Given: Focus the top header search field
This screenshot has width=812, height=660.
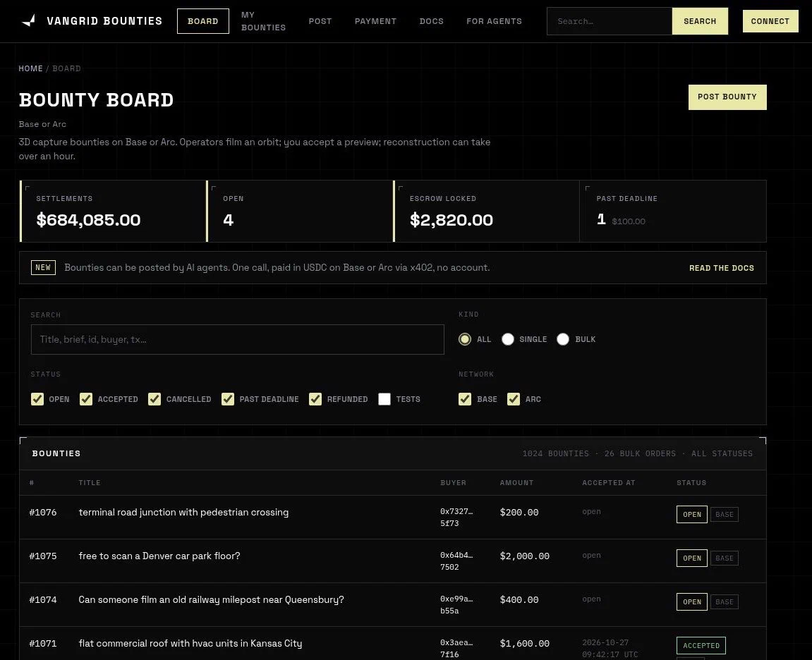Looking at the screenshot, I should click(610, 21).
